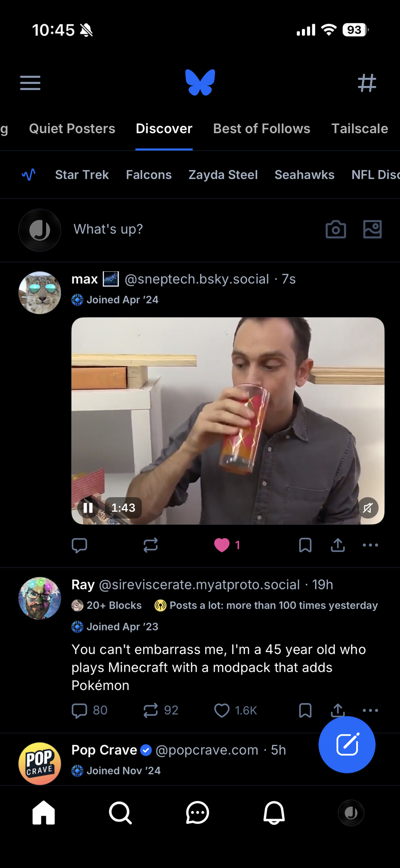Image resolution: width=400 pixels, height=868 pixels.
Task: Open the search tab in bottom bar
Action: 120,812
